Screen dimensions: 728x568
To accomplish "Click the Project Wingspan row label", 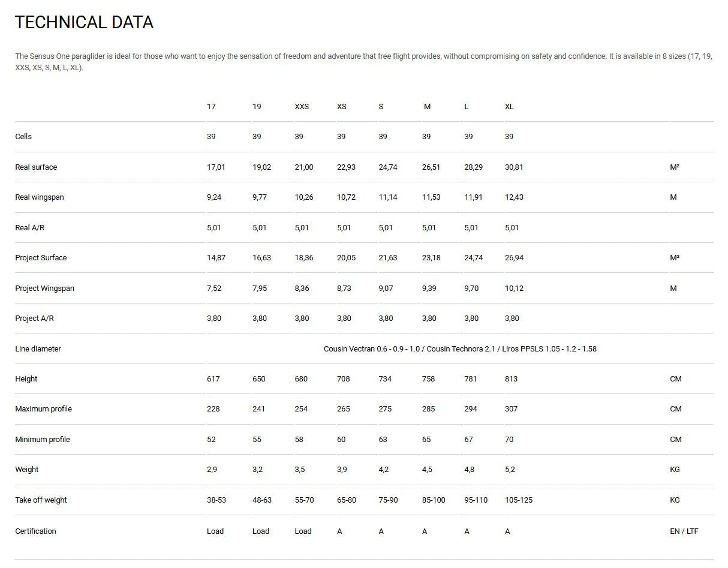I will click(44, 288).
